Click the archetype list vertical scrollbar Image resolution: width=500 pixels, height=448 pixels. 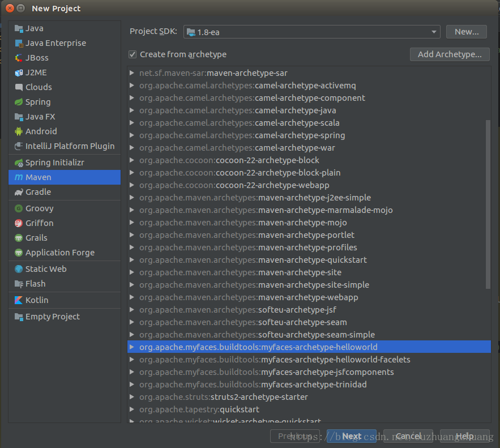(x=488, y=204)
